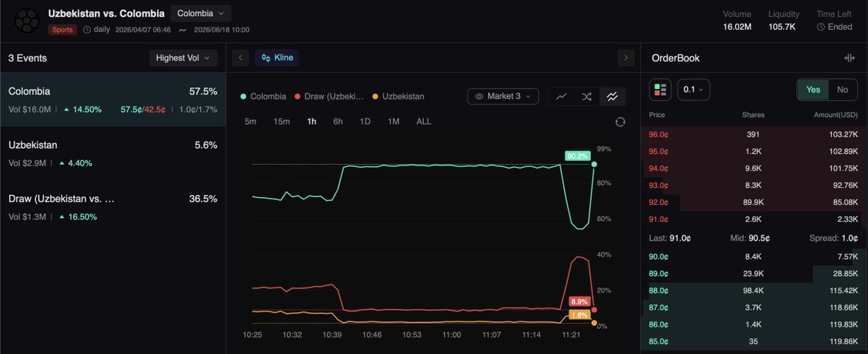Choose the 1h timeframe

tap(312, 121)
